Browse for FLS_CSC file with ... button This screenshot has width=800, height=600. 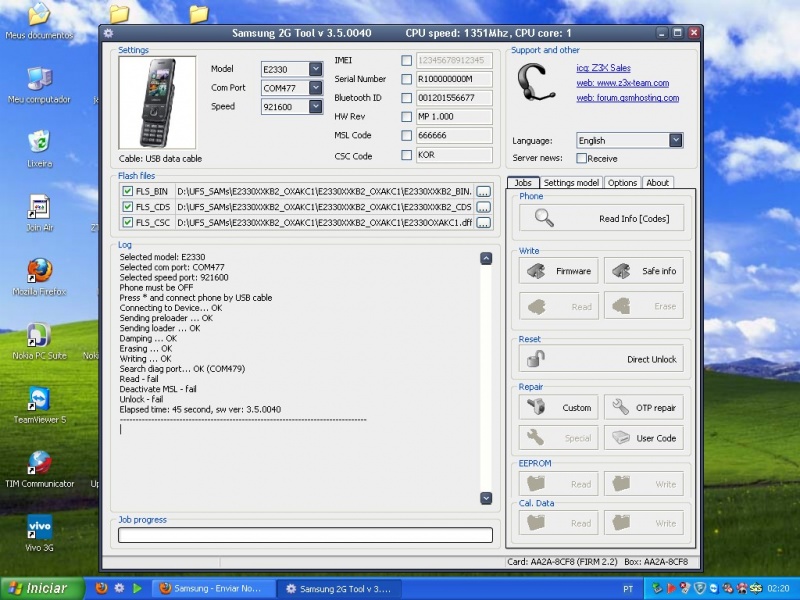click(x=484, y=222)
